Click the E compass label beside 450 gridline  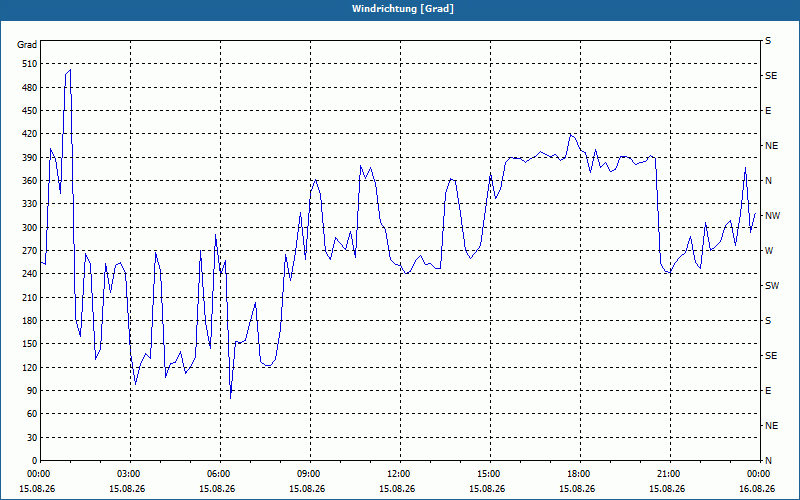point(768,111)
